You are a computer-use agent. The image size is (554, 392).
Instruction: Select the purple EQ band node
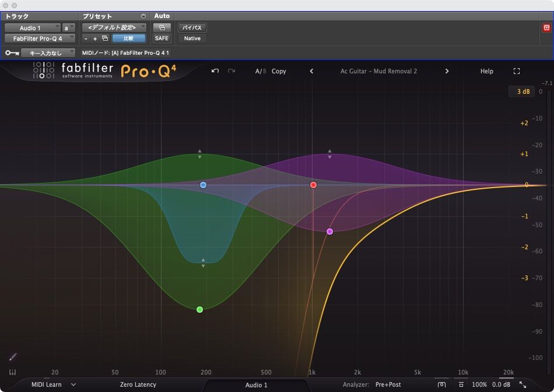[x=329, y=231]
